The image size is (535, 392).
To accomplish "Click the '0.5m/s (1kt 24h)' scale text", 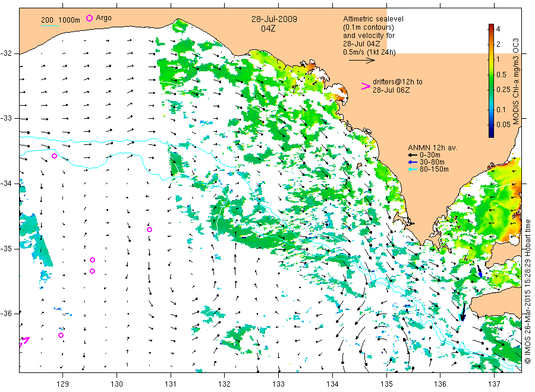I will (370, 52).
